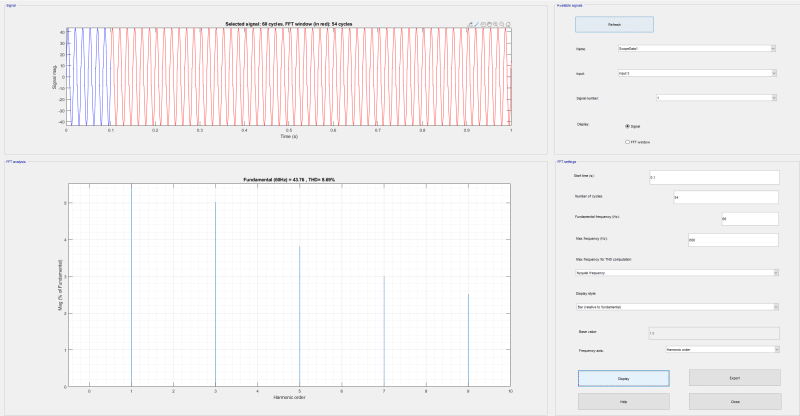
Task: Click the 'Start time (s):' label
Action: tap(584, 176)
